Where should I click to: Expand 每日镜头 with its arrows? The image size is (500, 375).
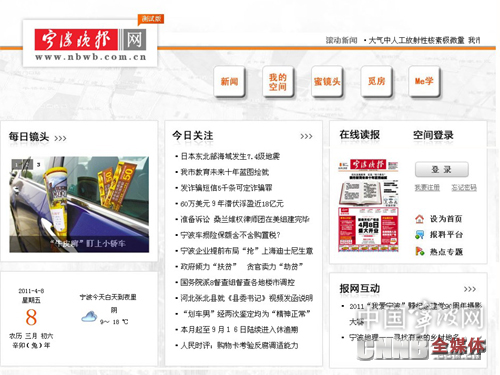[60, 138]
